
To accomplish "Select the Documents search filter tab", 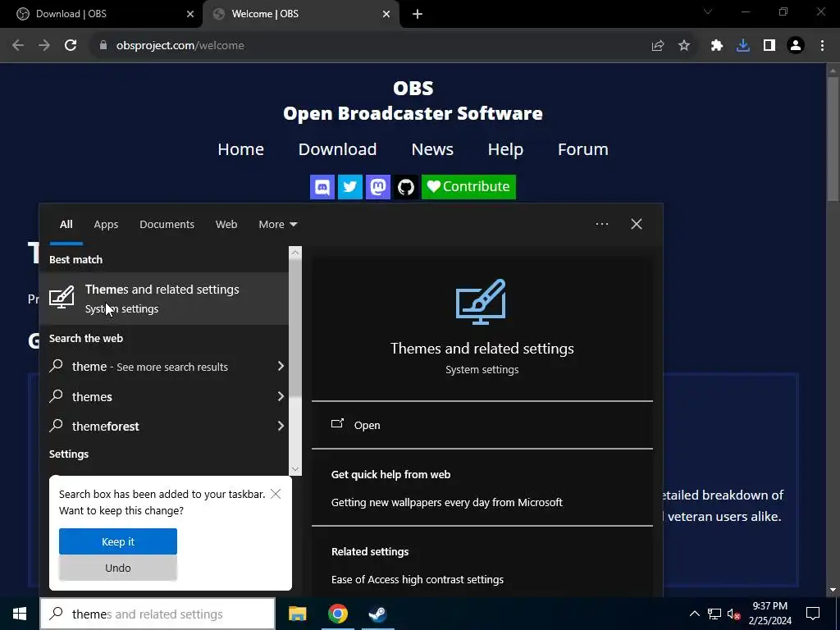I will pos(167,225).
